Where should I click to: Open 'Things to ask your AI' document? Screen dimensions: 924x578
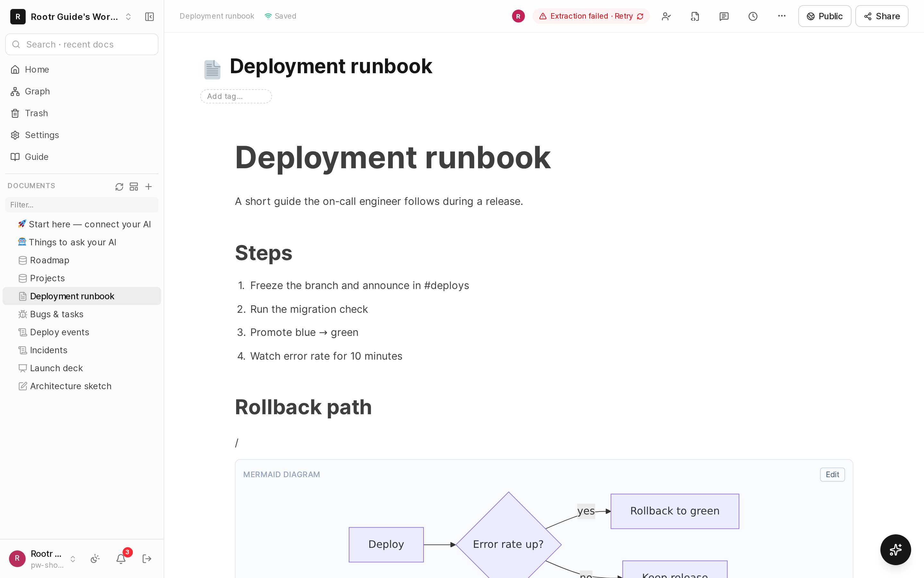(x=82, y=242)
